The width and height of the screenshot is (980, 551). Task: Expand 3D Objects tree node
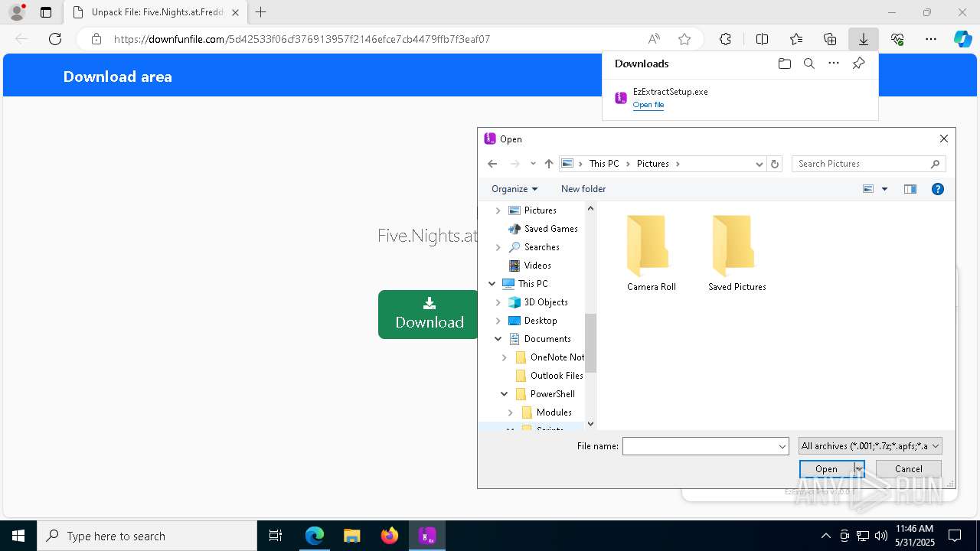pos(498,302)
